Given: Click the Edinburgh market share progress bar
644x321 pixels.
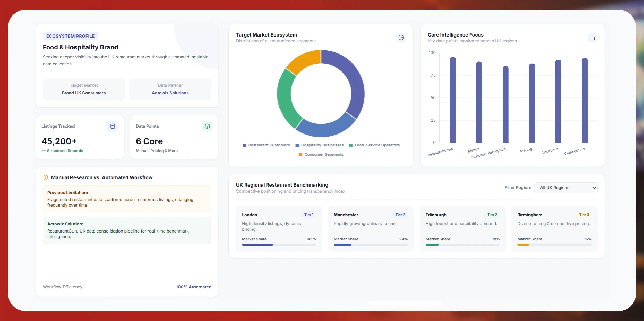Looking at the screenshot, I should point(463,245).
